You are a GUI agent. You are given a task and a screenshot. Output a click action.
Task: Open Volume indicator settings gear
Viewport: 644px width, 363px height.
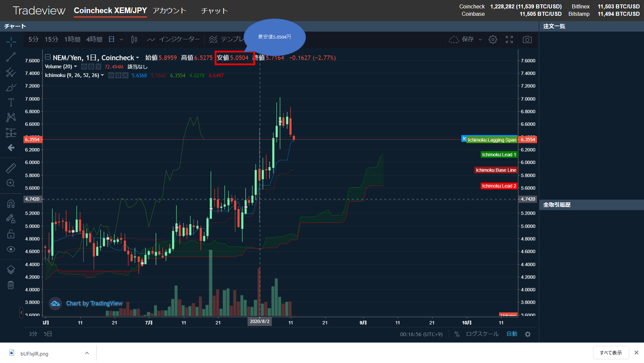(x=91, y=66)
